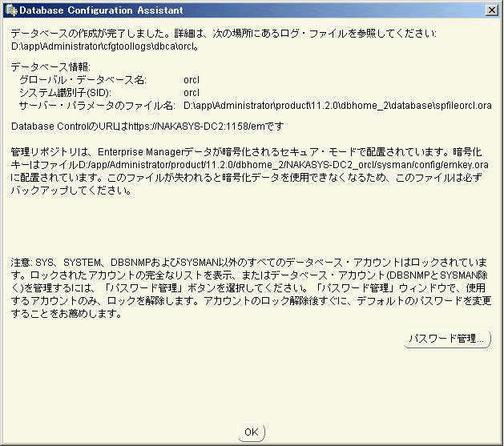Click the spfileorcl.ora file path
504x446 pixels.
pos(337,106)
